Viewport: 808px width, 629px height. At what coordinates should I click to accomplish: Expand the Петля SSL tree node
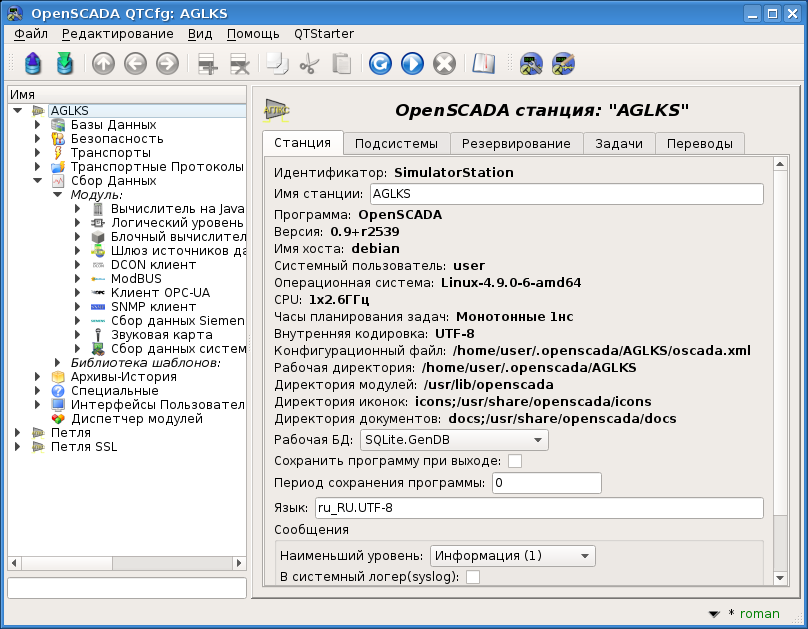point(17,447)
